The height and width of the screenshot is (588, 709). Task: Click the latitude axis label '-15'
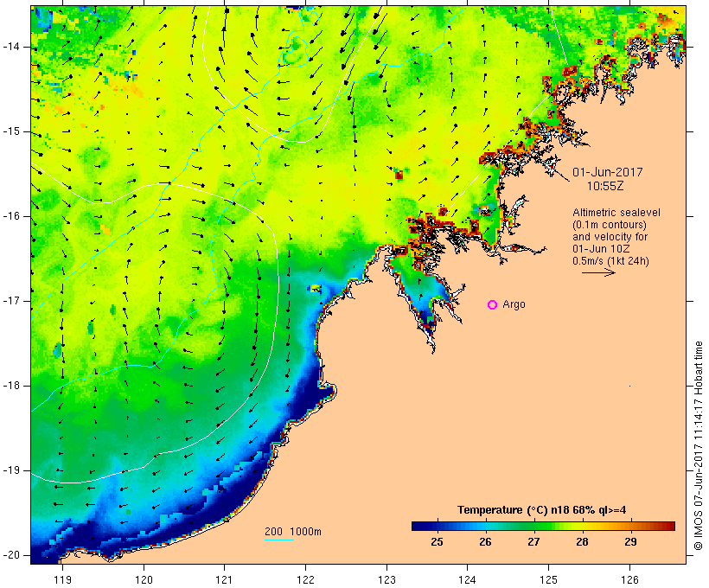click(x=11, y=131)
